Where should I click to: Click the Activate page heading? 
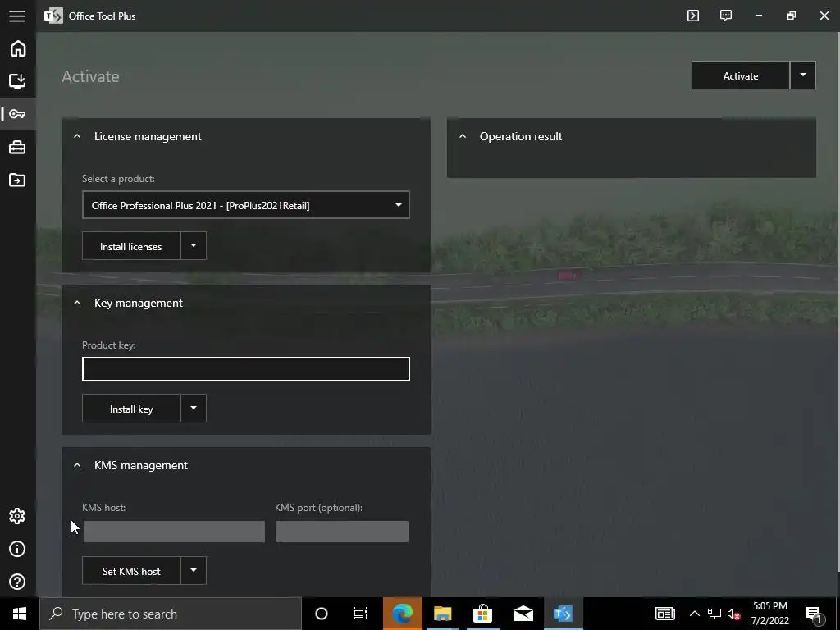[90, 76]
